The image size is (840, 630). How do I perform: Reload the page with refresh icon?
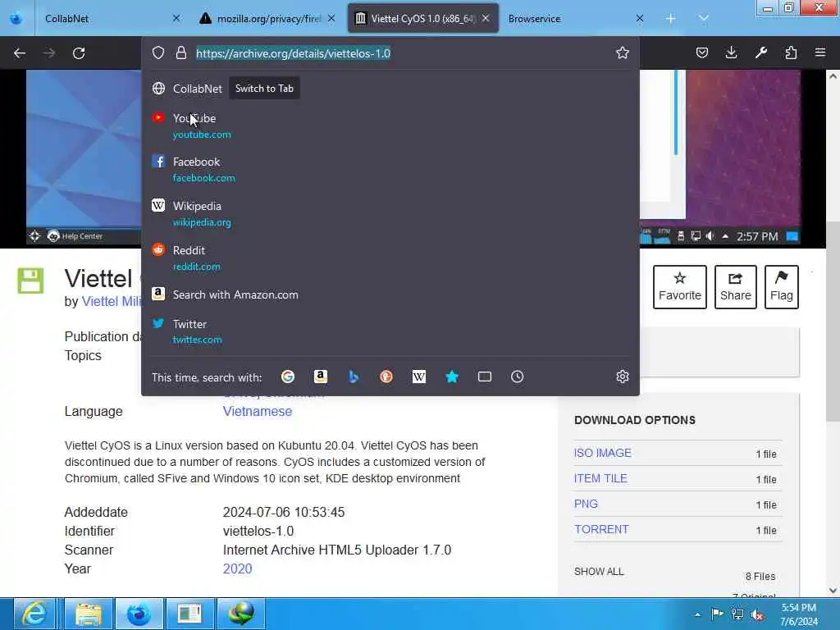79,53
